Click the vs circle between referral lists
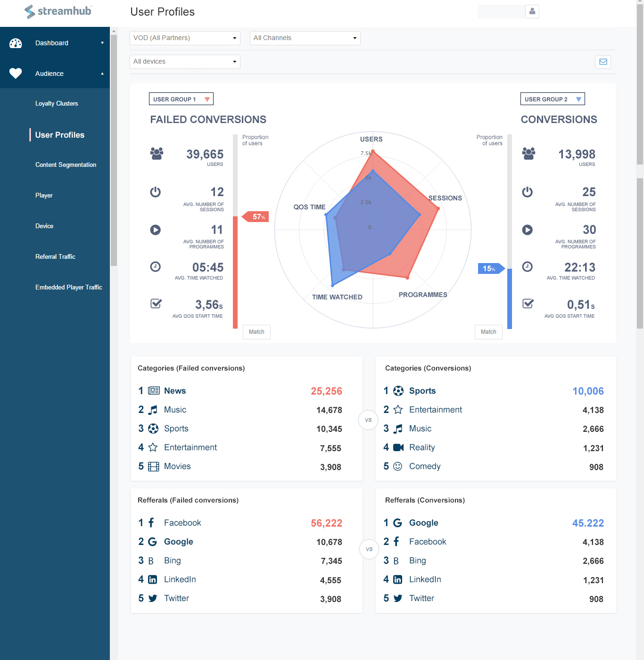Image resolution: width=644 pixels, height=660 pixels. pos(369,549)
